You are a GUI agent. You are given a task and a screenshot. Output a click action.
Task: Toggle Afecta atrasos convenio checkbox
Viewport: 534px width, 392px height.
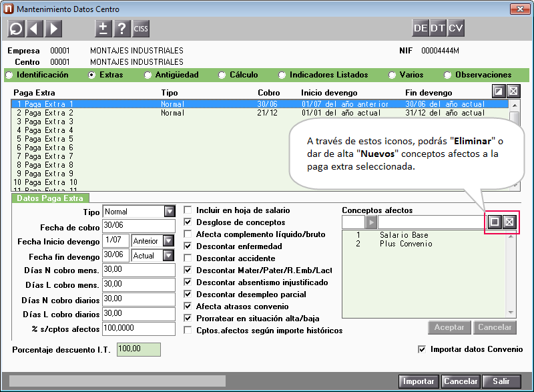pos(188,306)
